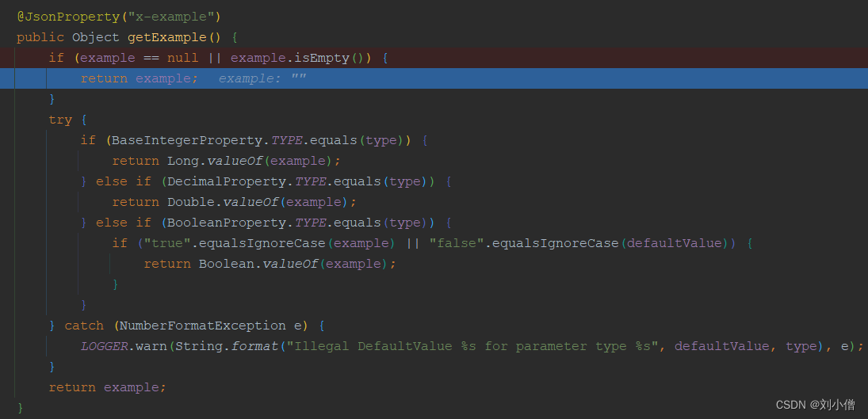Image resolution: width=868 pixels, height=419 pixels.
Task: Click the warn method call
Action: [151, 347]
